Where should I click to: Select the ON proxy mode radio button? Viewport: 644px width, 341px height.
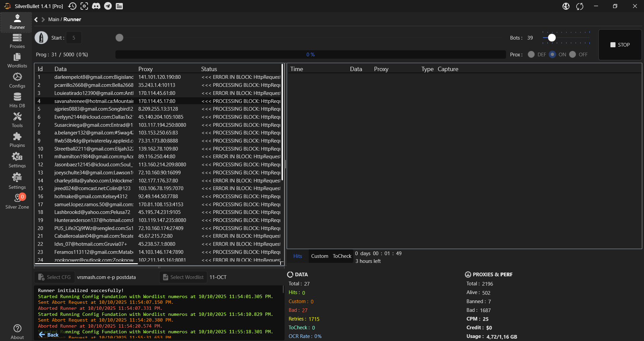click(552, 54)
